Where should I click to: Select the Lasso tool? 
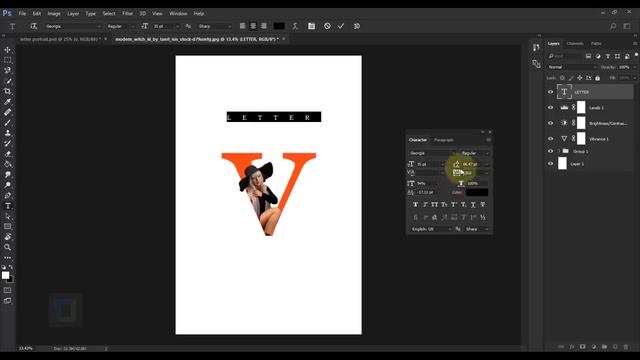click(7, 70)
